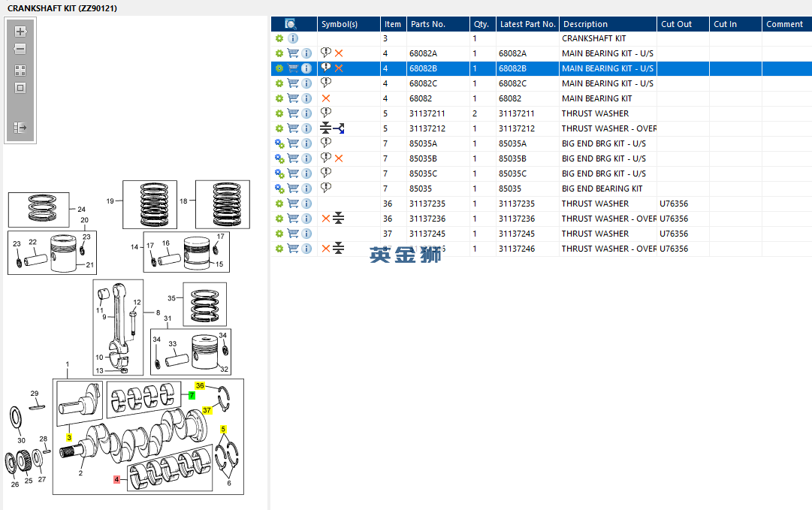Click gear icon for part 85035A
Image resolution: width=812 pixels, height=510 pixels.
point(279,143)
